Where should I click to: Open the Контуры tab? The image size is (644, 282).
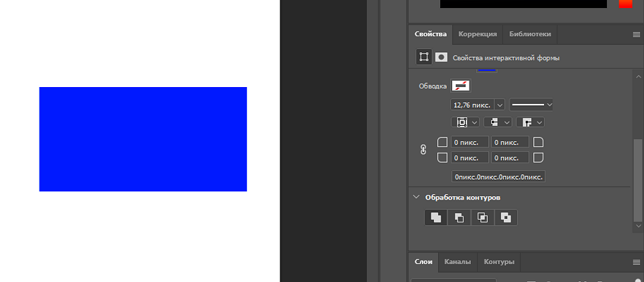[498, 262]
